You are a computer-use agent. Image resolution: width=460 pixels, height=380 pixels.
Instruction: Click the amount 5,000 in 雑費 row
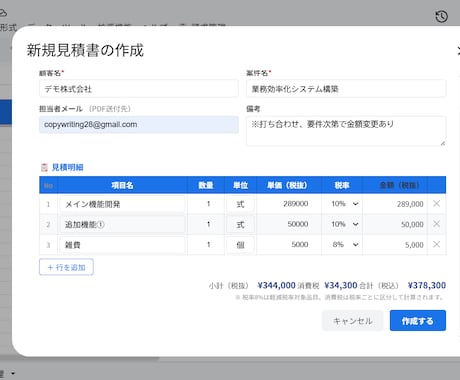tap(414, 245)
